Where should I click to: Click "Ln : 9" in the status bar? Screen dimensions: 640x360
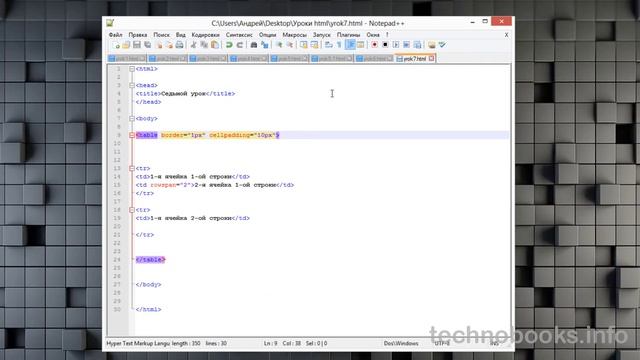[271, 344]
